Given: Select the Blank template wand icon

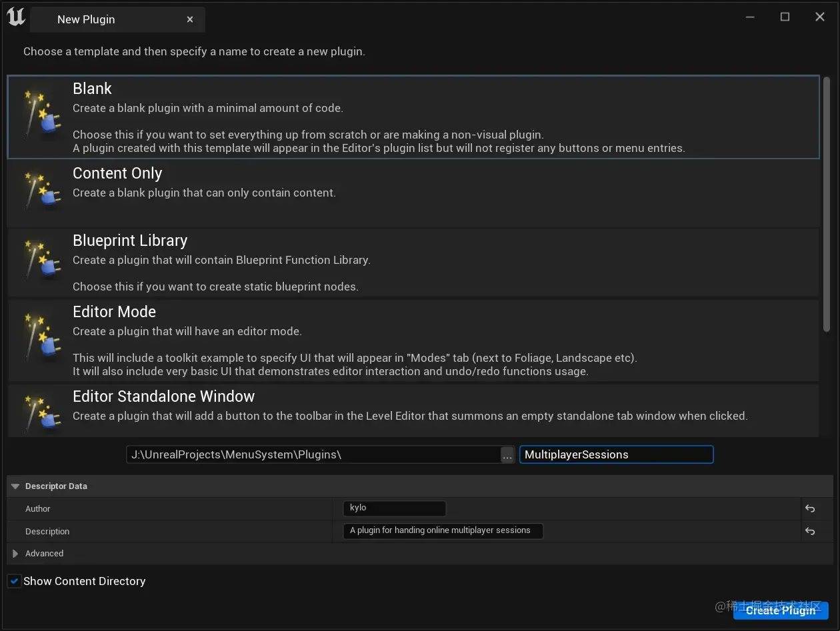Looking at the screenshot, I should coord(39,115).
